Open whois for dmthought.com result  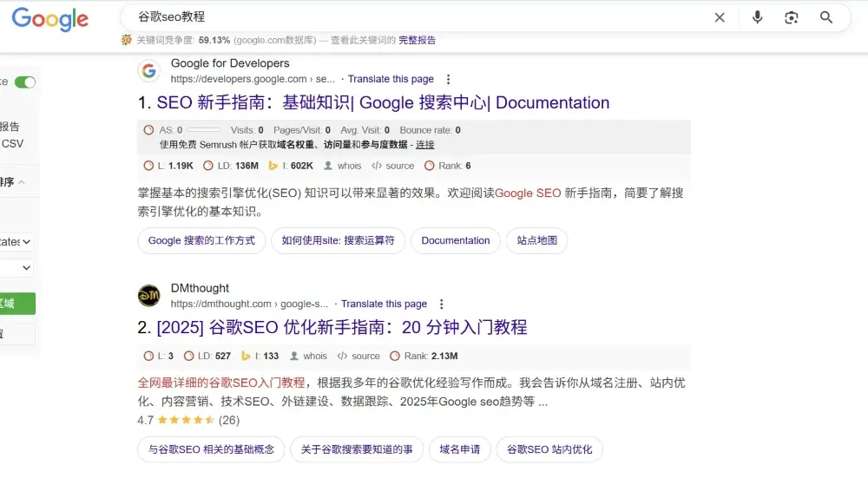(308, 356)
